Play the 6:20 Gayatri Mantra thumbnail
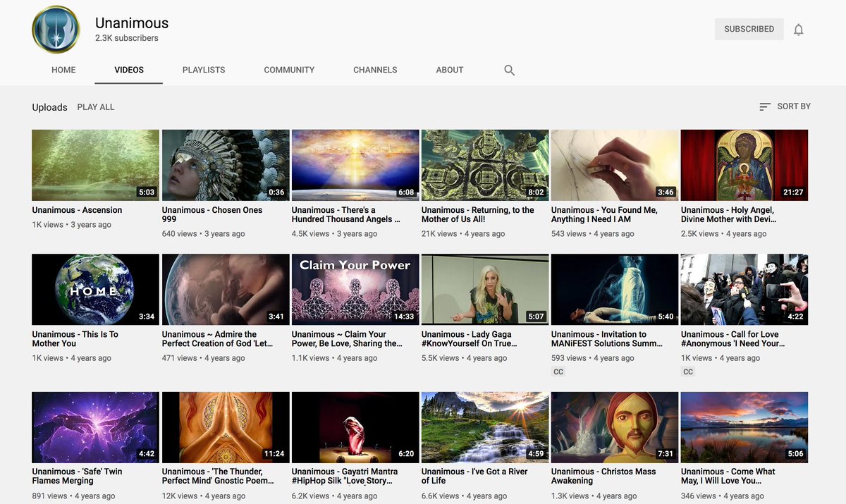 tap(355, 427)
